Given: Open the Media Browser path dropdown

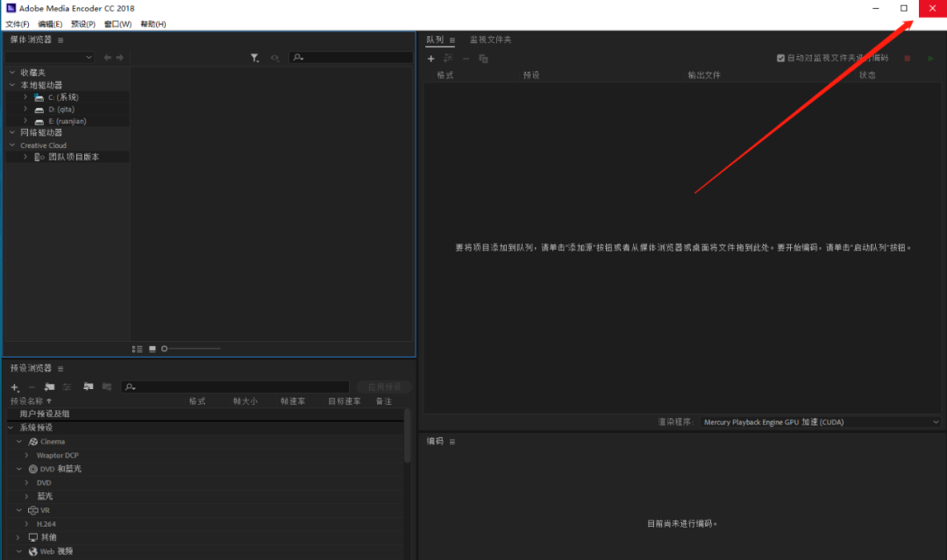Looking at the screenshot, I should (49, 57).
